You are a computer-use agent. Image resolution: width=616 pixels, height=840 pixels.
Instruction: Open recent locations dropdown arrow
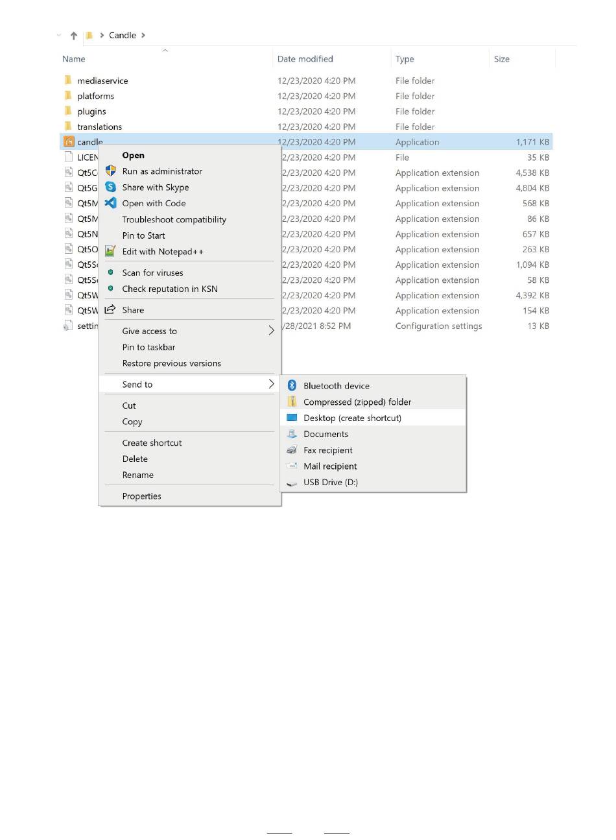[59, 36]
